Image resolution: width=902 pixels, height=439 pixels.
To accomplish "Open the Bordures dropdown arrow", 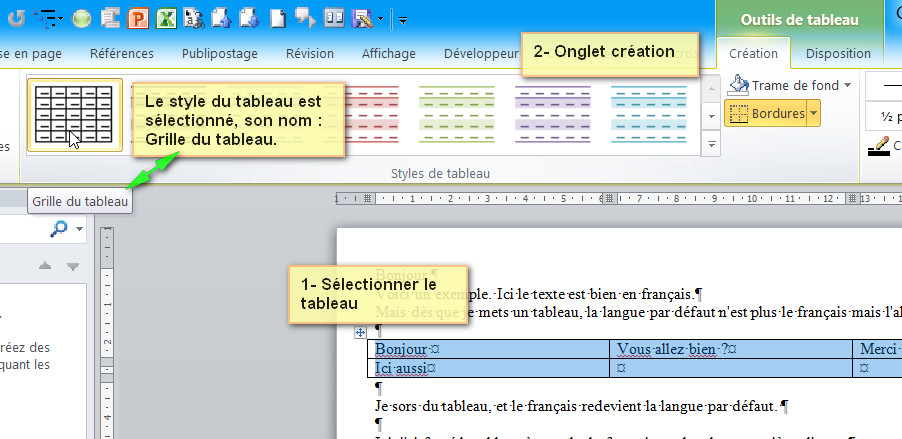I will coord(813,113).
